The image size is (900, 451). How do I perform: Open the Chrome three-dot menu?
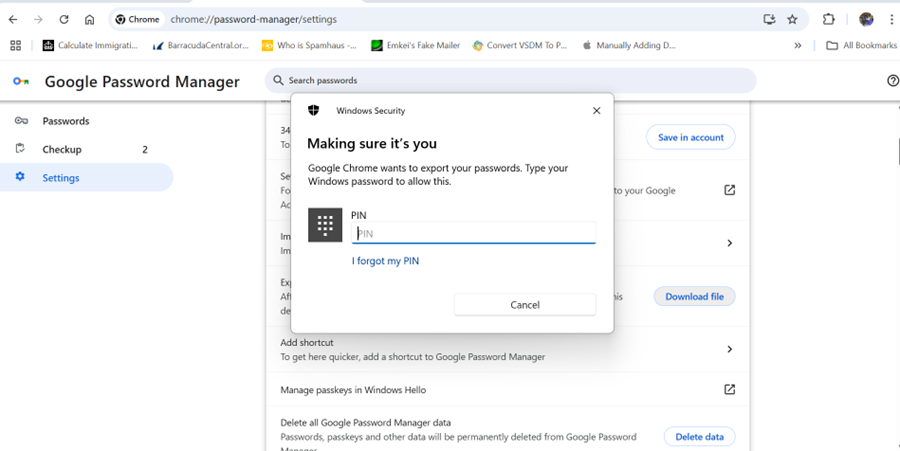point(890,19)
